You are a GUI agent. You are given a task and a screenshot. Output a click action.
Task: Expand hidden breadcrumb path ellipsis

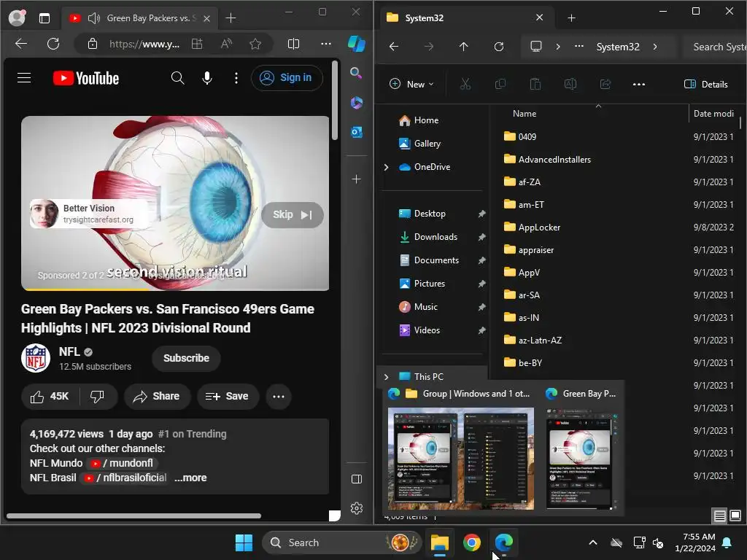pos(578,47)
